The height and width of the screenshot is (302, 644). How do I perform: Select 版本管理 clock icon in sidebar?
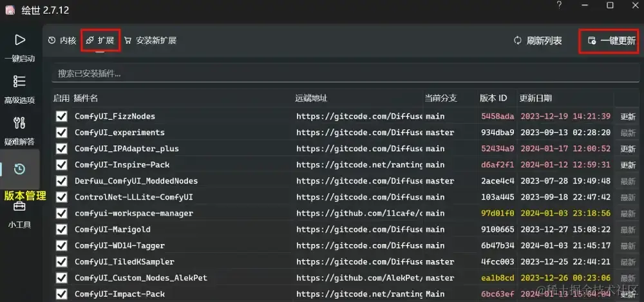click(19, 169)
